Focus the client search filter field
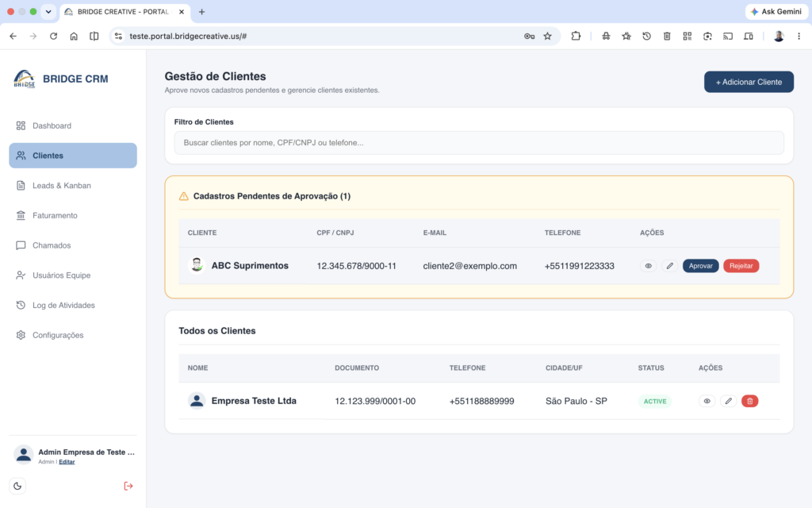 pos(479,143)
